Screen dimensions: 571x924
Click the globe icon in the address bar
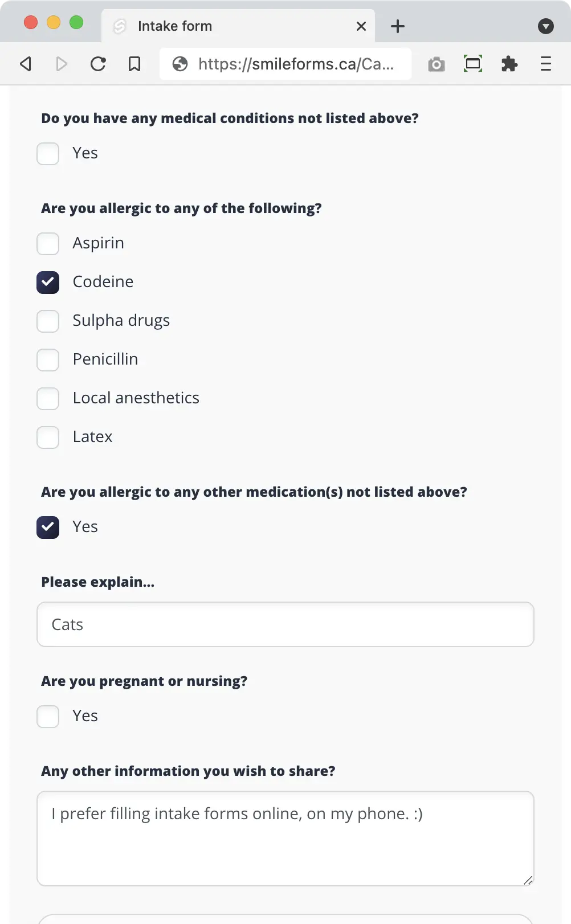point(180,64)
